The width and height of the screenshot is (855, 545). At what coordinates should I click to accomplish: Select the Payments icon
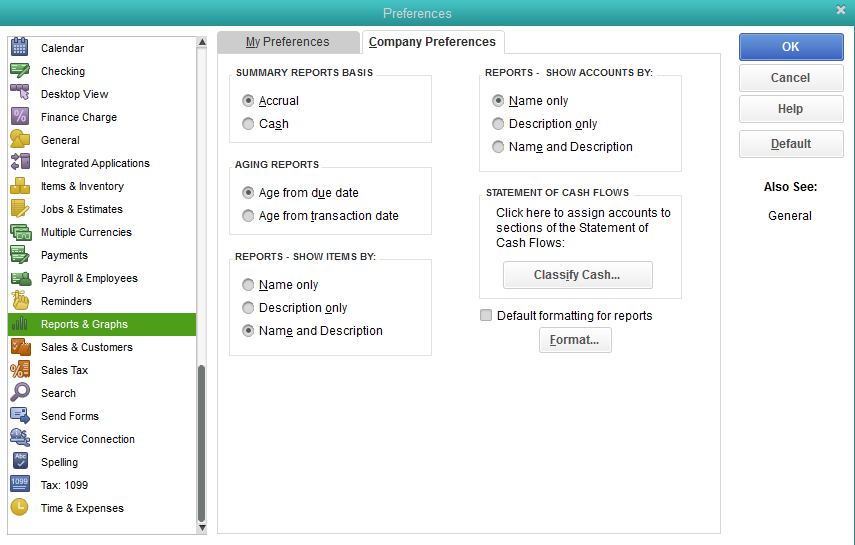pos(20,255)
